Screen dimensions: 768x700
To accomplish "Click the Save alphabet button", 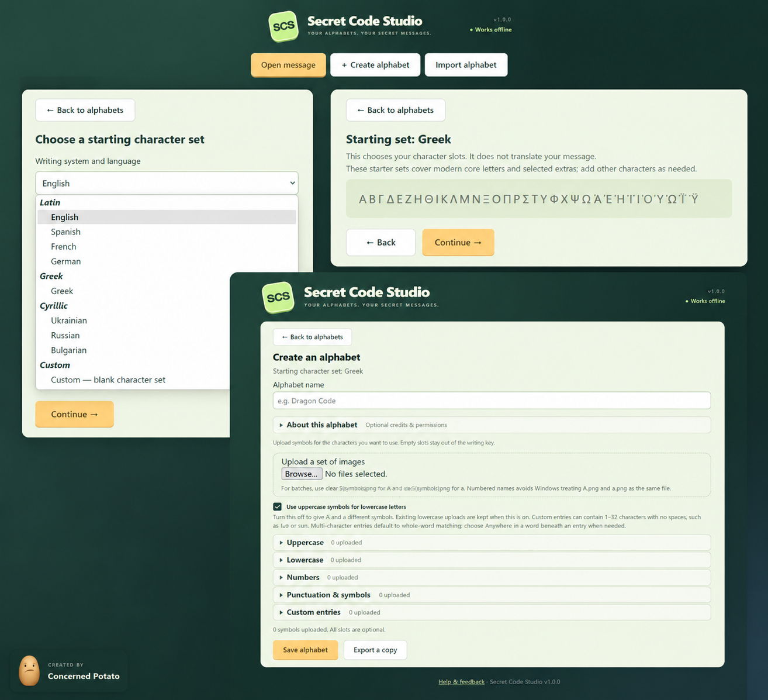I will point(305,650).
